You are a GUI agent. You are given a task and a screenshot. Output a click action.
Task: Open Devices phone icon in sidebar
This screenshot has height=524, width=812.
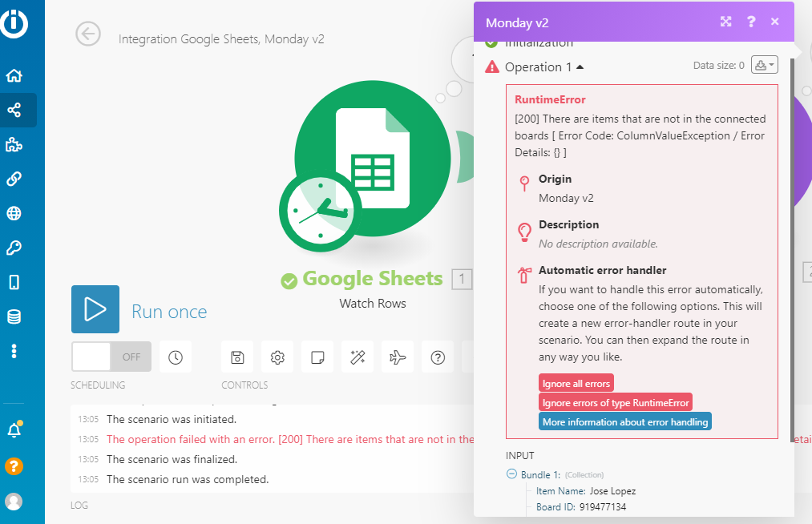pos(14,282)
